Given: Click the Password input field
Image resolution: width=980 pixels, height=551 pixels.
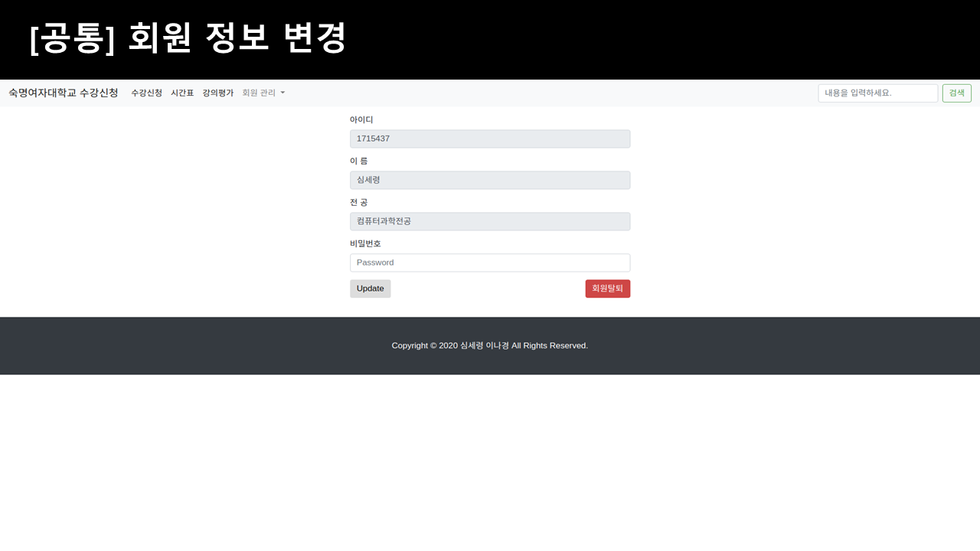Looking at the screenshot, I should tap(490, 262).
